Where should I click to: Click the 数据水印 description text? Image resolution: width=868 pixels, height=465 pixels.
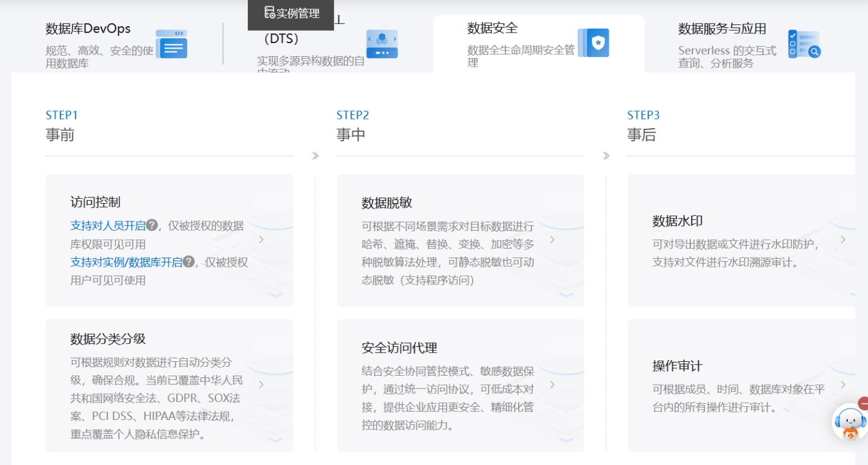736,253
